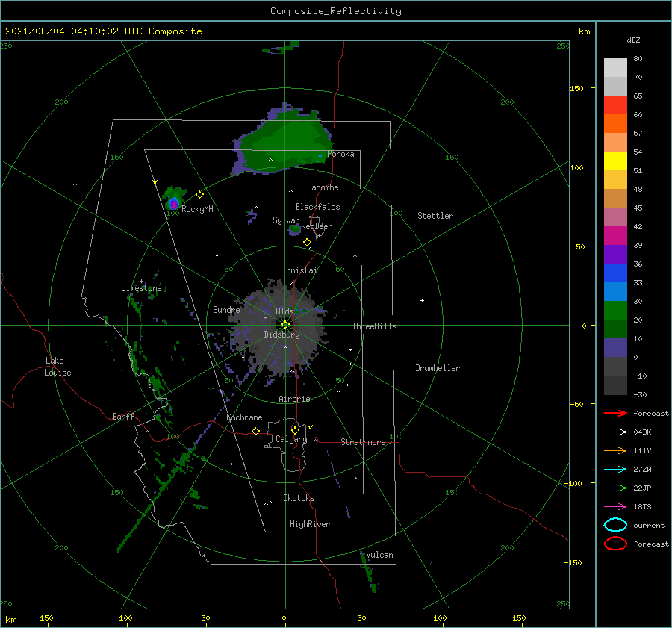
Task: Select the 51 dBZ yellow color swatch
Action: [615, 161]
